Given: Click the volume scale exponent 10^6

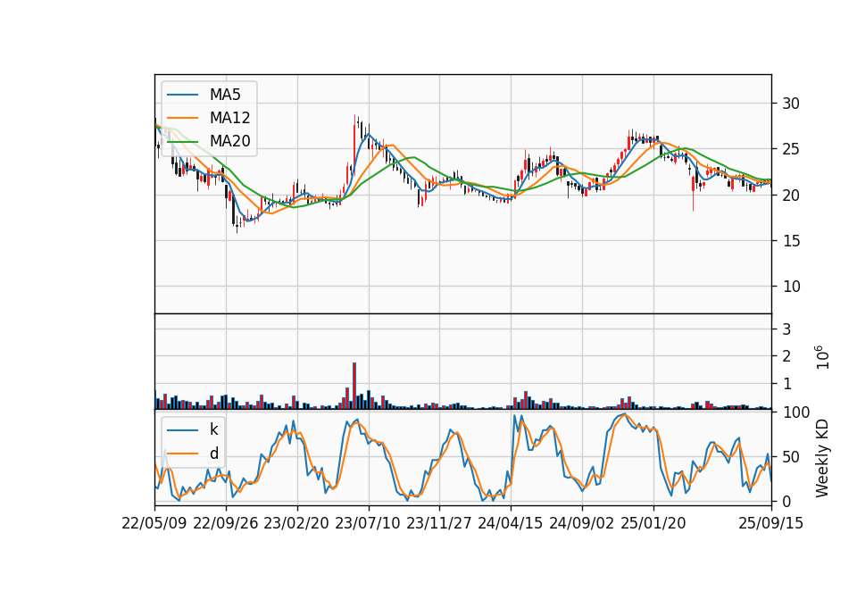Looking at the screenshot, I should click(x=822, y=357).
